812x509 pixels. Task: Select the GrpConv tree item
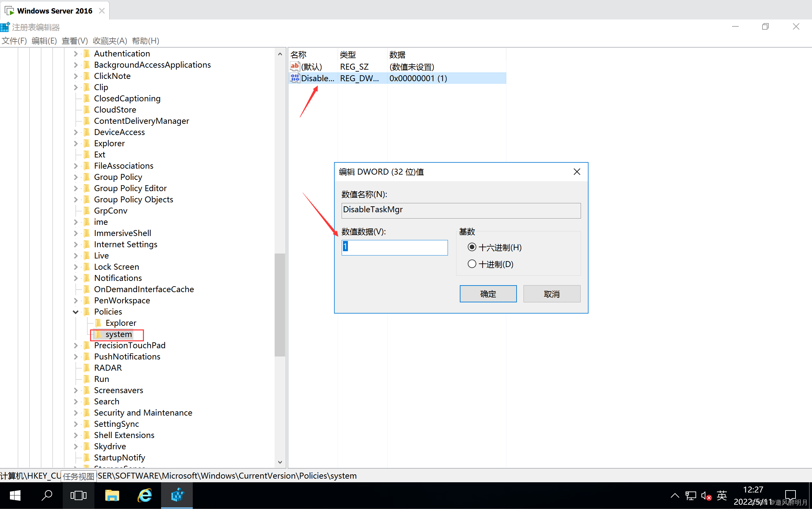111,211
